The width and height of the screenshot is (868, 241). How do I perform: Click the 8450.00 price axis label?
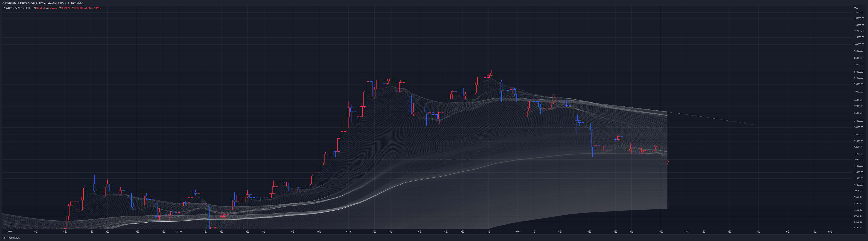(858, 203)
